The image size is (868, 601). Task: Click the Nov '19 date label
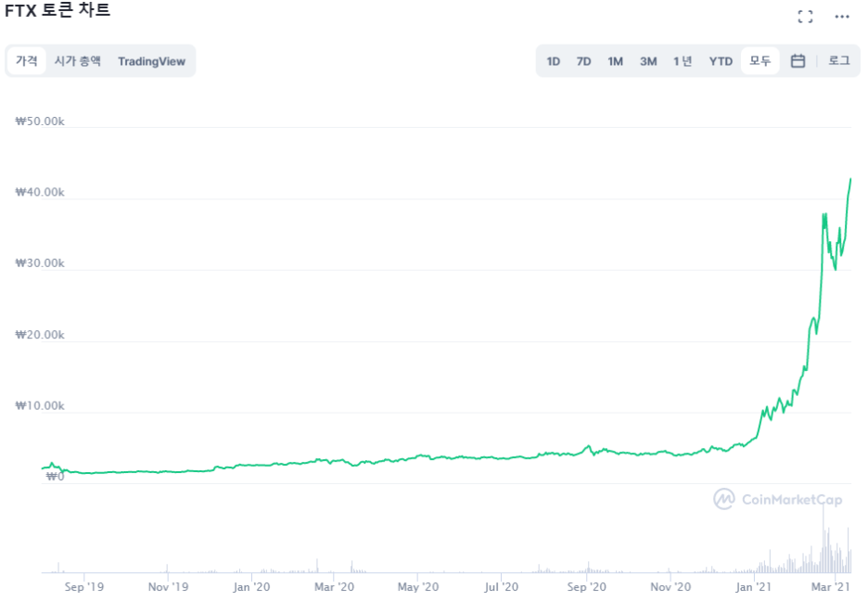168,586
